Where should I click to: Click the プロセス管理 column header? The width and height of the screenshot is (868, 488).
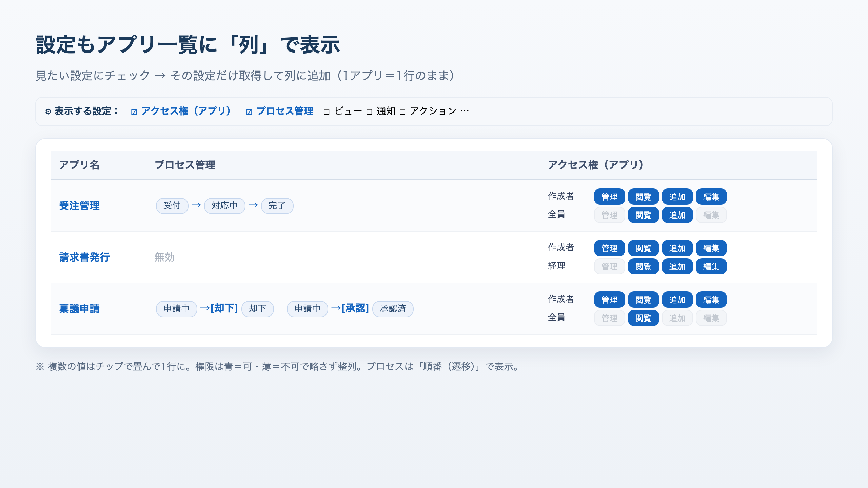coord(185,165)
